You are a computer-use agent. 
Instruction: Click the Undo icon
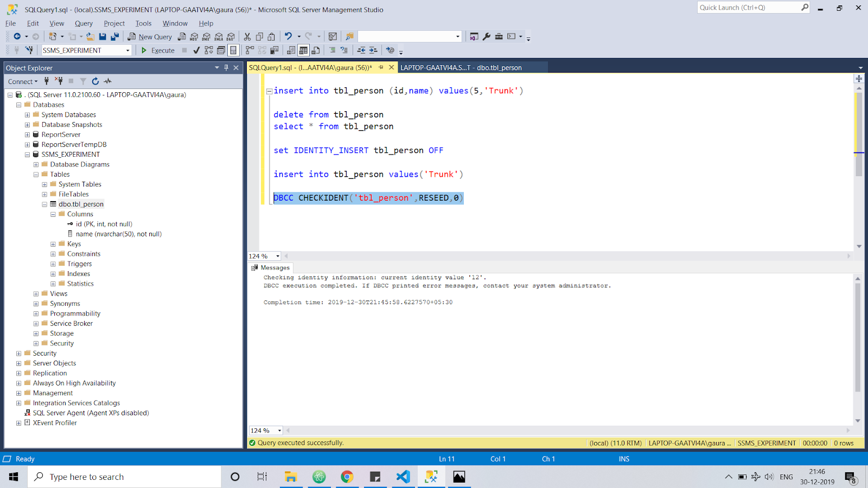click(x=288, y=36)
